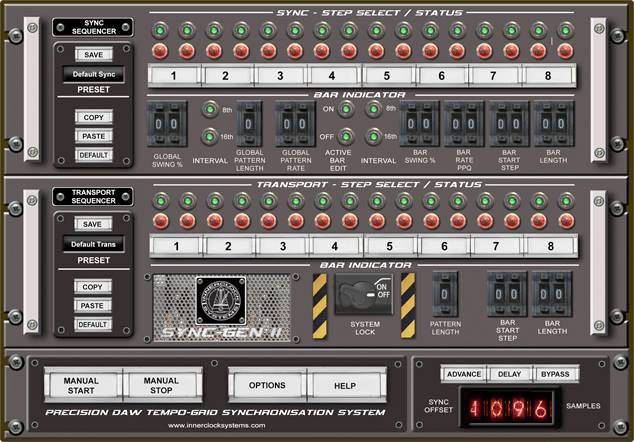The image size is (634, 442).
Task: Toggle Sync sequencer step 16 red LED
Action: click(x=565, y=51)
